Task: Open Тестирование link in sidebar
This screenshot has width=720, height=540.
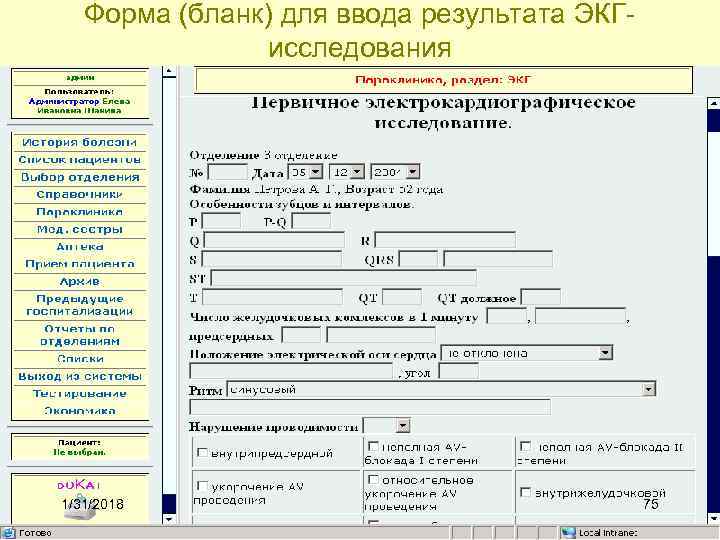Action: 79,394
